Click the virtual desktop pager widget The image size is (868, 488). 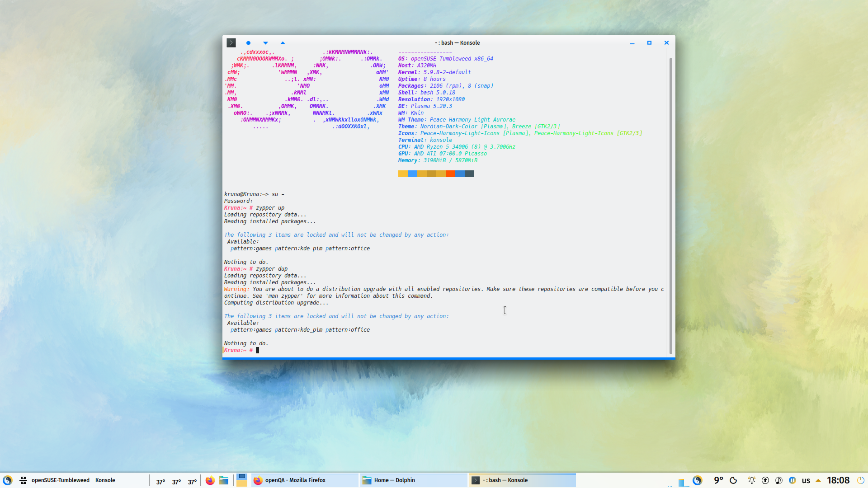242,480
